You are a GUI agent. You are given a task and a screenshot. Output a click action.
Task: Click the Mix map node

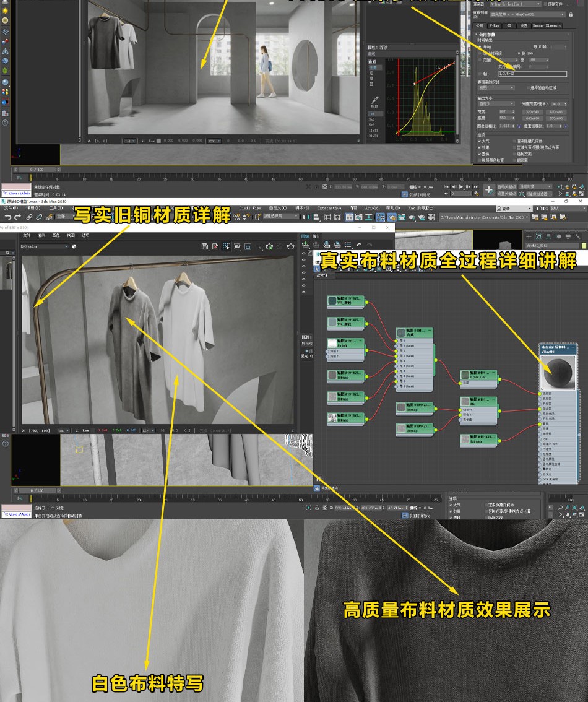(x=479, y=410)
